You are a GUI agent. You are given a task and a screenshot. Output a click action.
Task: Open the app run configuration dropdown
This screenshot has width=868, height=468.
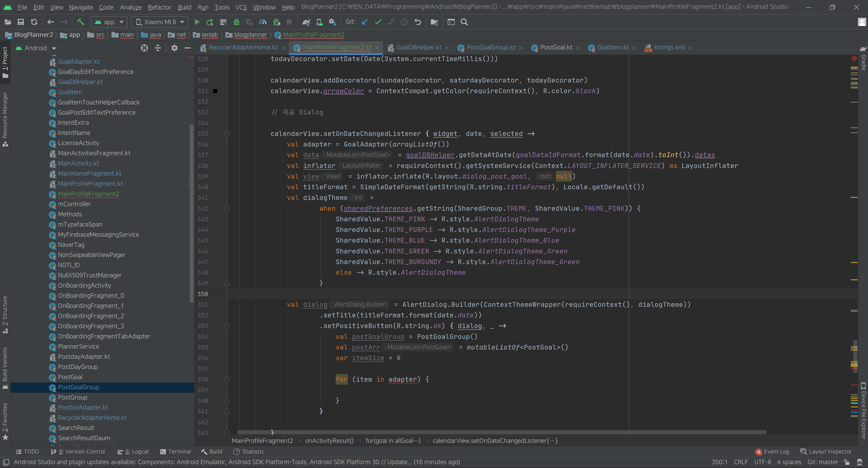click(x=109, y=22)
